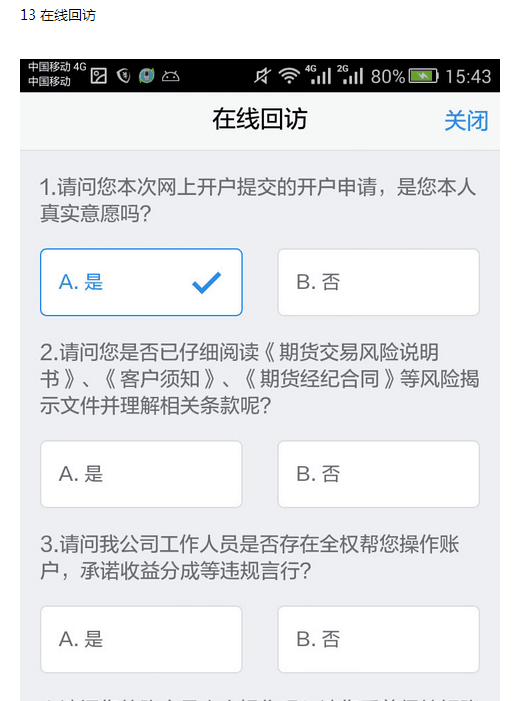Tap the charging battery icon
Image resolution: width=530 pixels, height=701 pixels.
point(424,76)
